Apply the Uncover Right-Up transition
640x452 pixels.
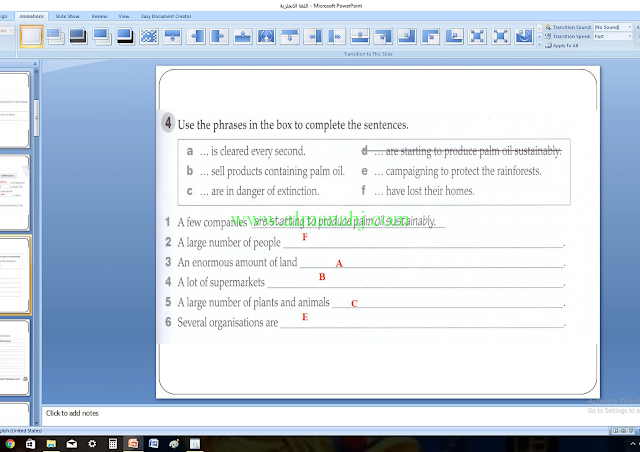[454, 36]
